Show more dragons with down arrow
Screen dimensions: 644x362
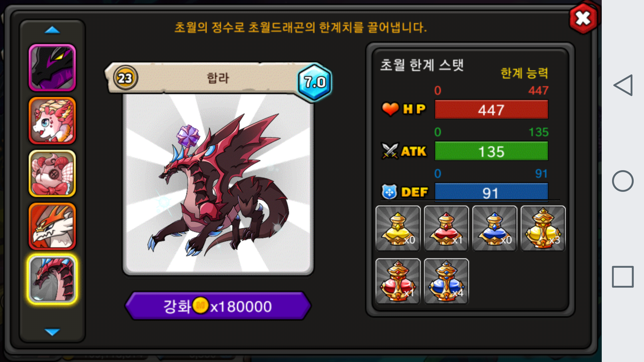pos(52,332)
